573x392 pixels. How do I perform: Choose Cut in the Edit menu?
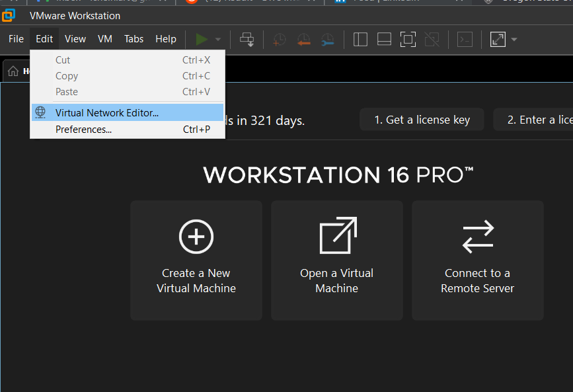127,60
